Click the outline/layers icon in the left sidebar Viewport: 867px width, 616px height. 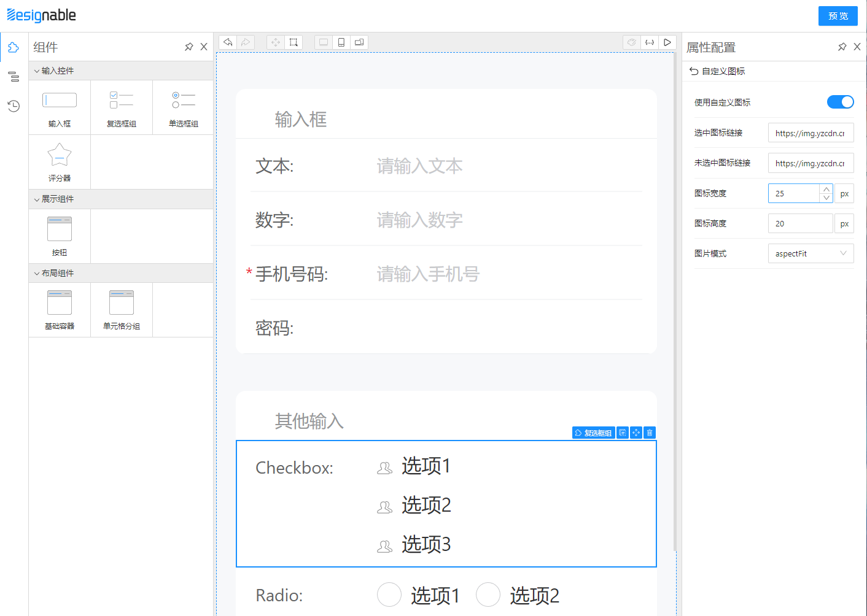(13, 76)
